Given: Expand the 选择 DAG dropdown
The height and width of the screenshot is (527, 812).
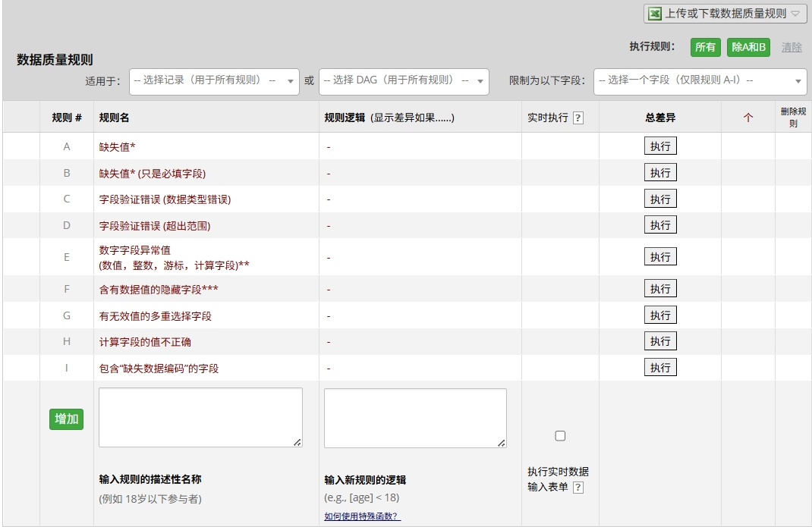Looking at the screenshot, I should 404,81.
